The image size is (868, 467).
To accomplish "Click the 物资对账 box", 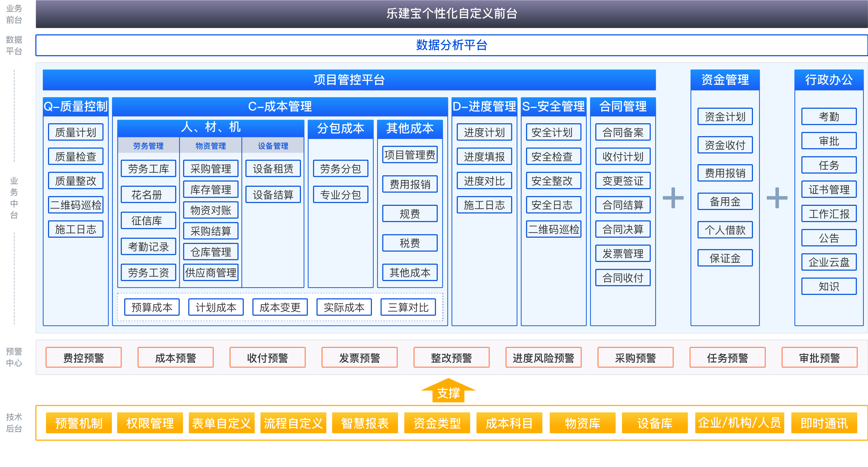I will [x=211, y=210].
